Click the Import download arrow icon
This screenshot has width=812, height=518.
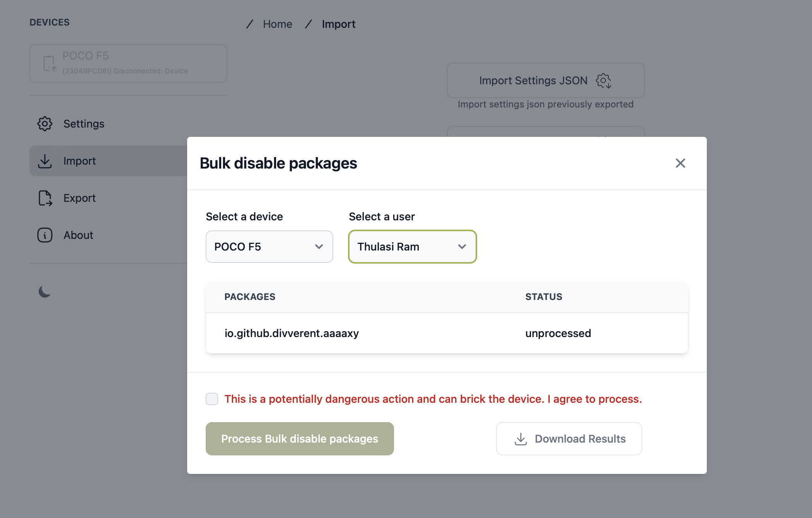coord(45,161)
